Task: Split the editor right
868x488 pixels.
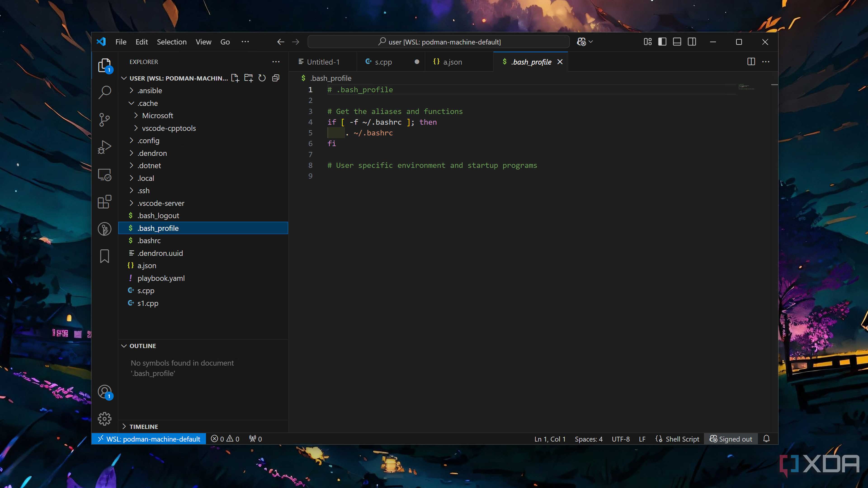Action: [x=751, y=62]
